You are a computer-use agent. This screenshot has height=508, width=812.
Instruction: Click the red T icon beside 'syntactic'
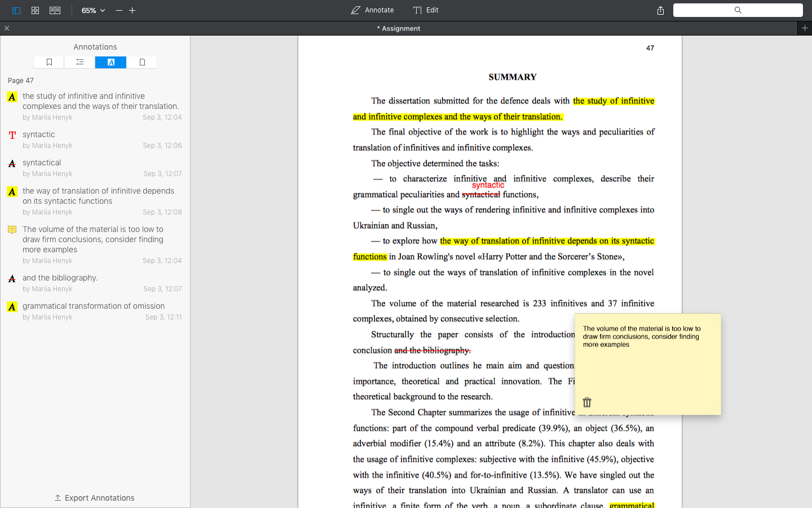(12, 135)
